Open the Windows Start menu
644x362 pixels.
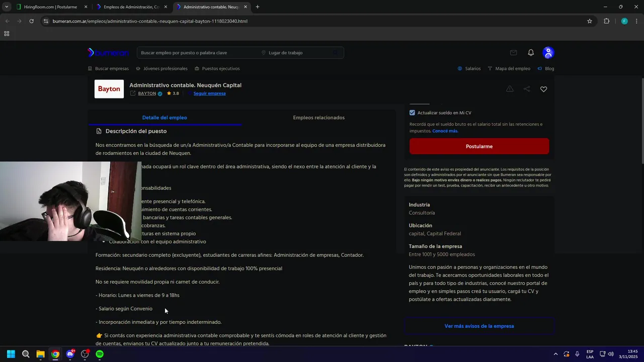coord(11,354)
